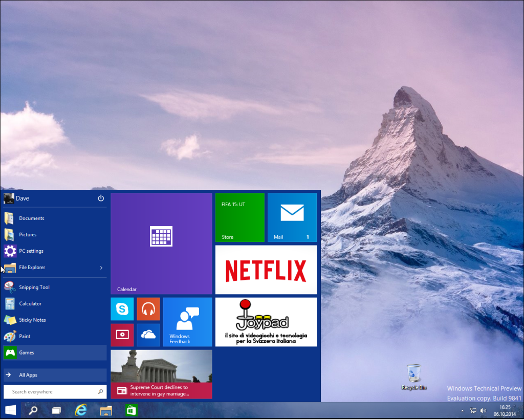The width and height of the screenshot is (524, 420).
Task: Click the magnifier icon in search box
Action: (101, 391)
